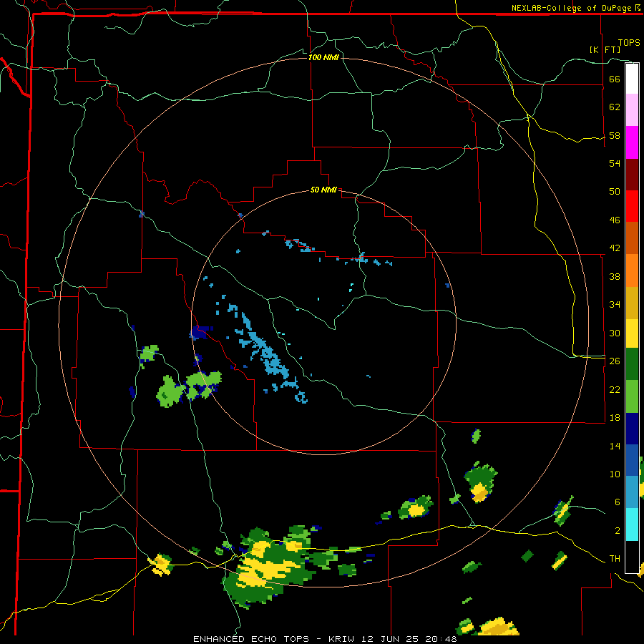Click the '22' scale value

click(x=615, y=389)
